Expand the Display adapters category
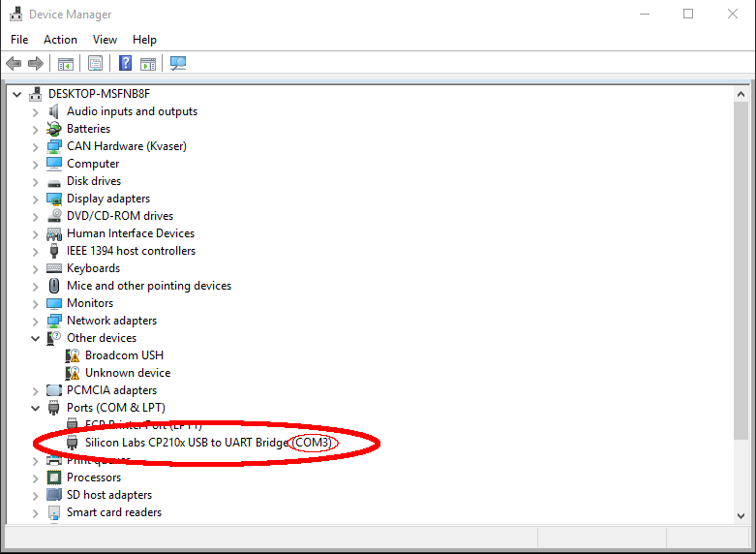Viewport: 756px width, 554px height. point(35,199)
